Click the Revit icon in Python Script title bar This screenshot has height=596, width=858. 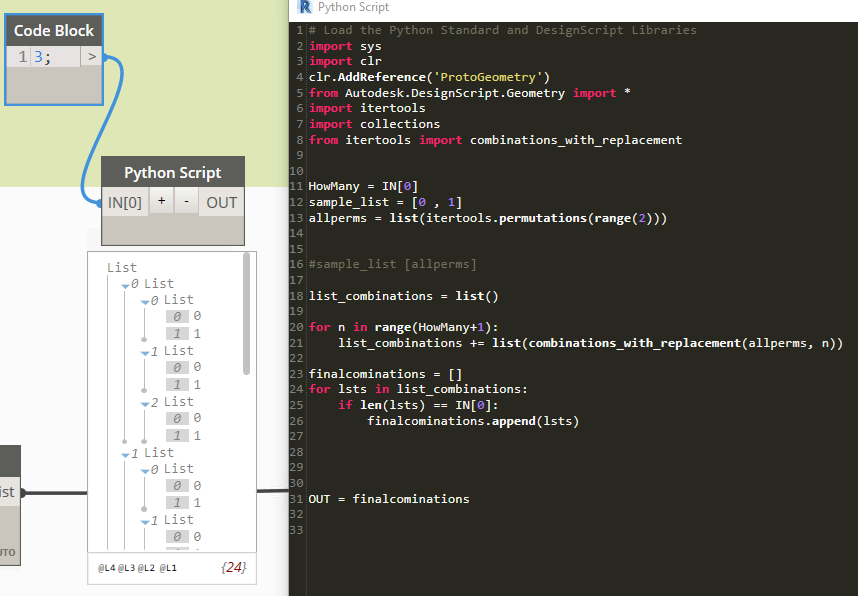click(304, 7)
